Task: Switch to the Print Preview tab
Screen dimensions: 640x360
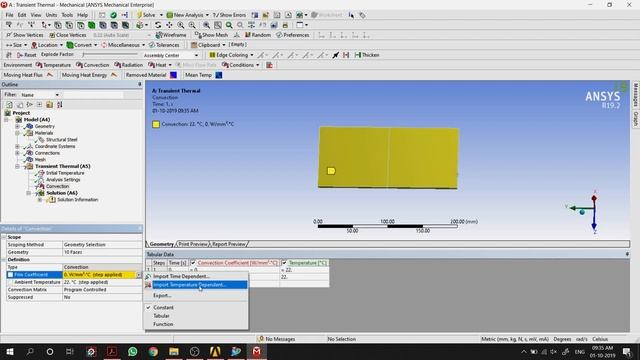Action: (x=193, y=244)
